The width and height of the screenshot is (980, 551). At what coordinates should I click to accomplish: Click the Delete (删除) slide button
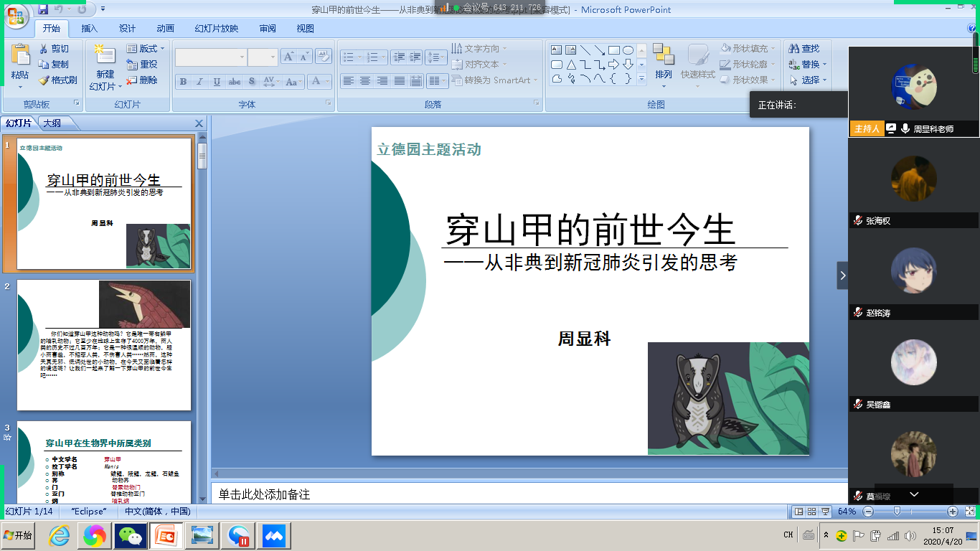tap(142, 80)
